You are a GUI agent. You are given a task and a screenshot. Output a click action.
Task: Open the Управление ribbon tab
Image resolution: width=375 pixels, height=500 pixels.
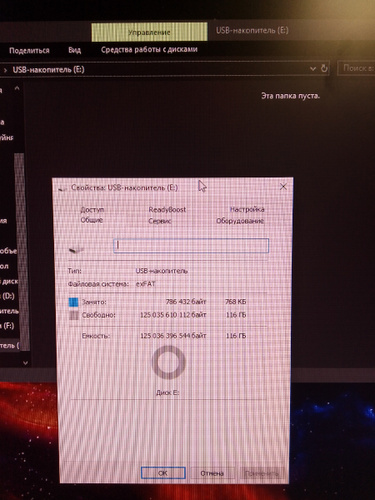tap(149, 32)
